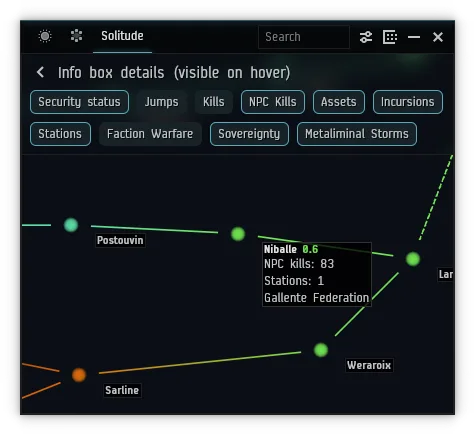Click the Postouvin system label
Viewport: 475px width, 435px height.
click(x=120, y=240)
